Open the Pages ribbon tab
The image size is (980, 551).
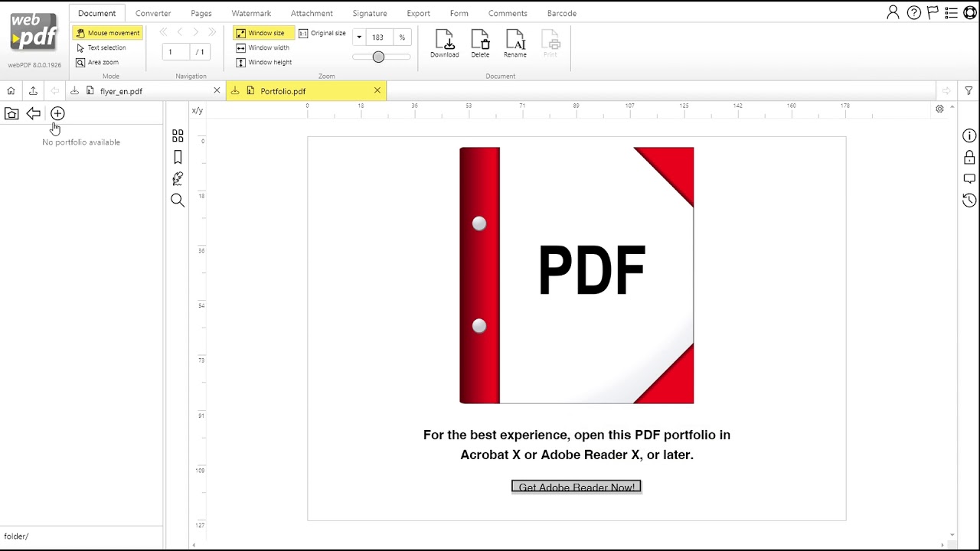point(201,13)
